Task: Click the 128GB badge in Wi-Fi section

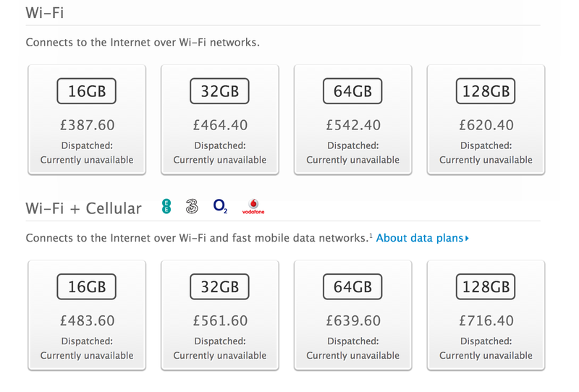Action: pyautogui.click(x=486, y=91)
